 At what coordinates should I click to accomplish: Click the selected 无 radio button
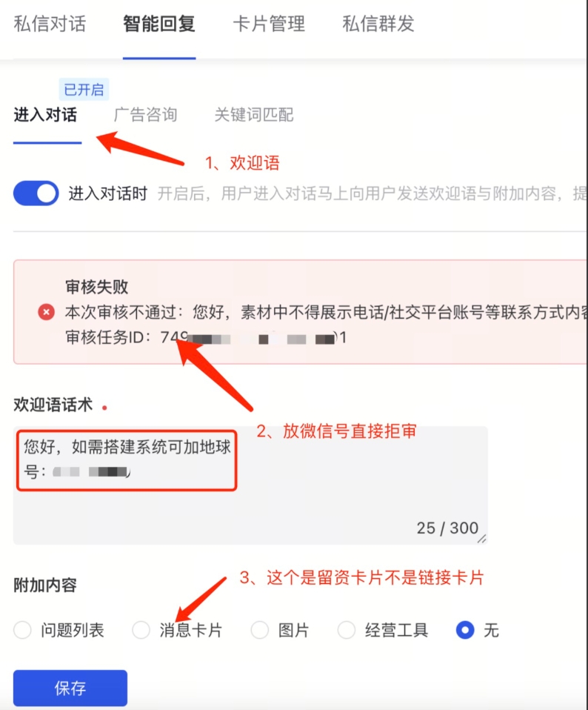click(x=465, y=630)
